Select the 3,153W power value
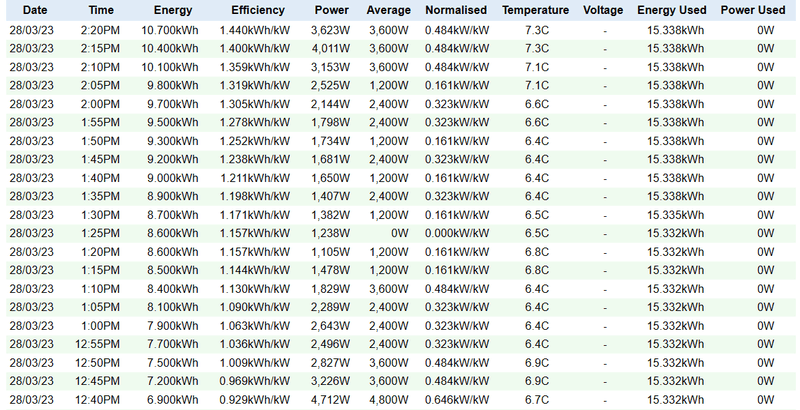This screenshot has height=410, width=800. pyautogui.click(x=330, y=67)
